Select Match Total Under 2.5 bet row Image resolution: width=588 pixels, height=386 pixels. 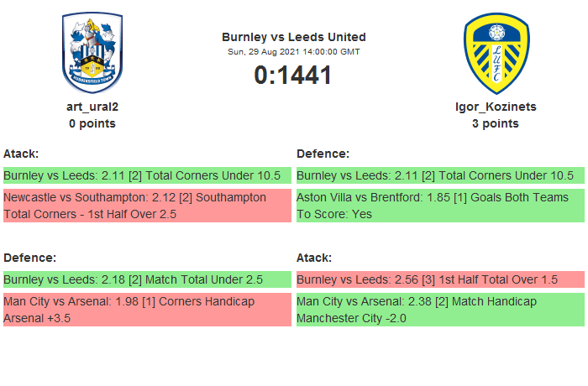pos(147,279)
